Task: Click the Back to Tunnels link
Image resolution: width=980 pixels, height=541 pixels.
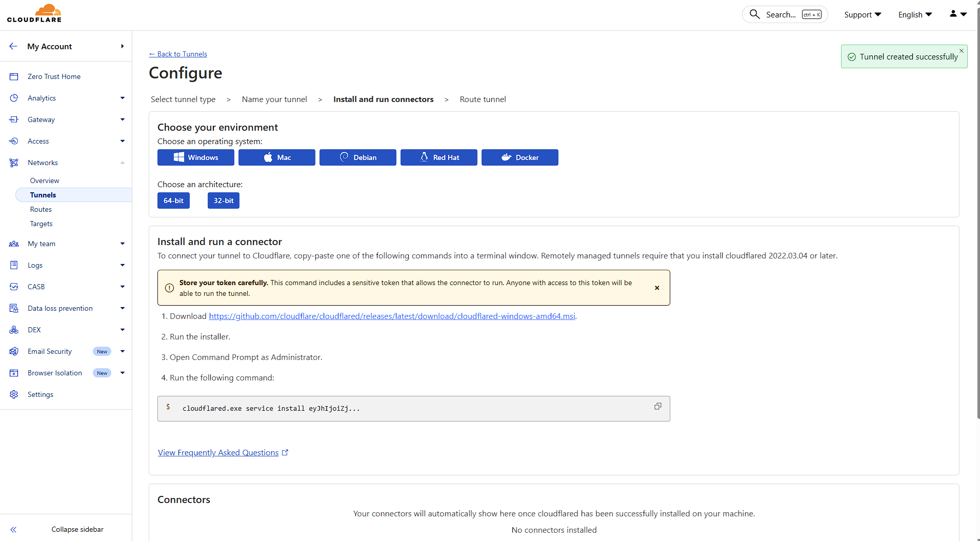Action: (178, 54)
